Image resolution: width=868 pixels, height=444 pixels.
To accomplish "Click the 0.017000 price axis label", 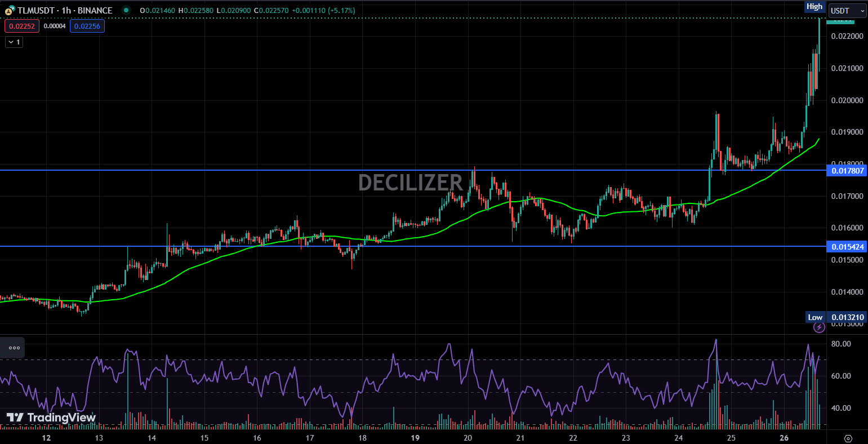I will [x=846, y=196].
